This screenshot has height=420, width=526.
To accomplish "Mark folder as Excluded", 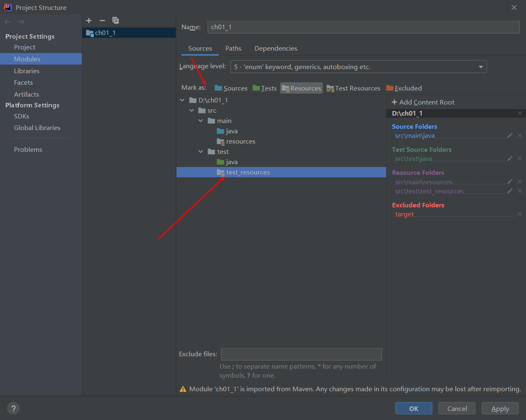I will click(x=404, y=88).
